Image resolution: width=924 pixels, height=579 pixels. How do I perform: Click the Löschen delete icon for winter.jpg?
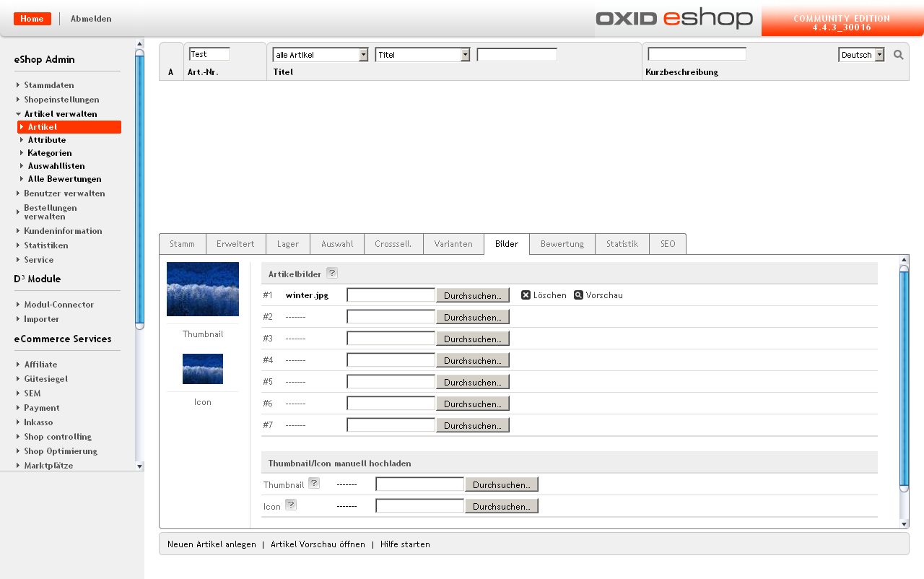tap(526, 295)
